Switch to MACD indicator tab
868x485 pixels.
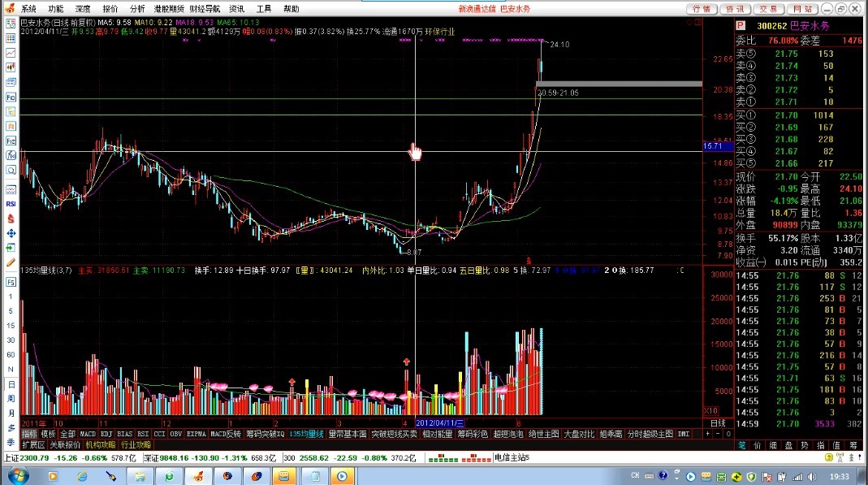pos(88,434)
